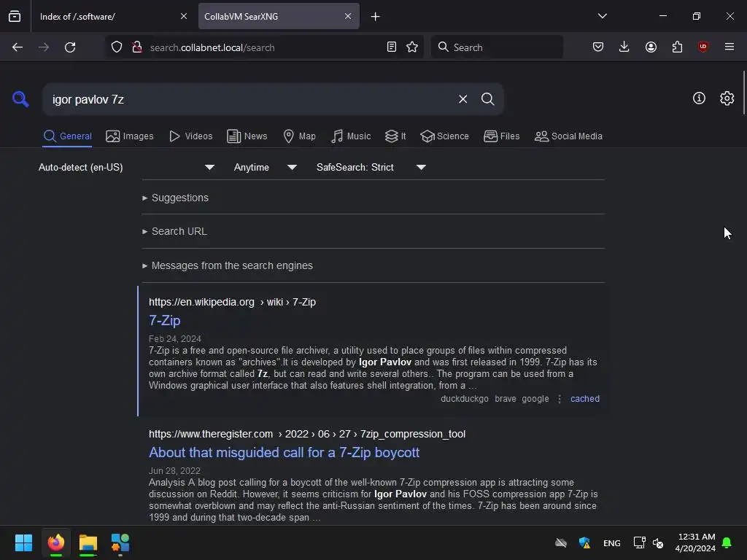Image resolution: width=747 pixels, height=560 pixels.
Task: Click the Firefox View icon in tab bar
Action: 15,16
